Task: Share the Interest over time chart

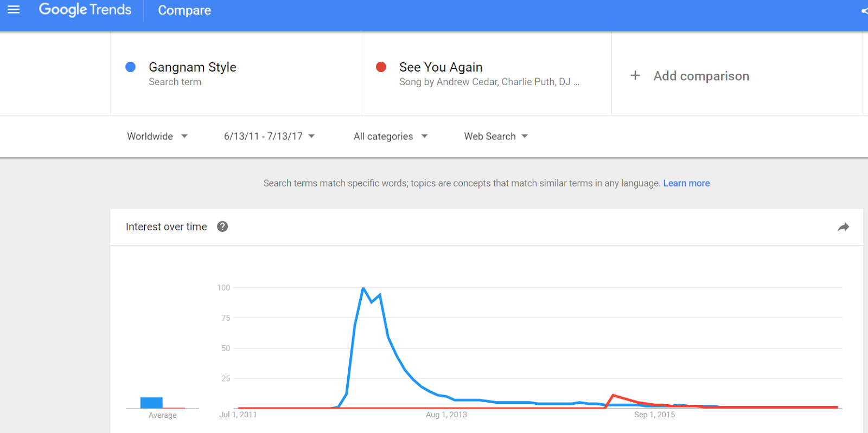Action: (x=843, y=227)
